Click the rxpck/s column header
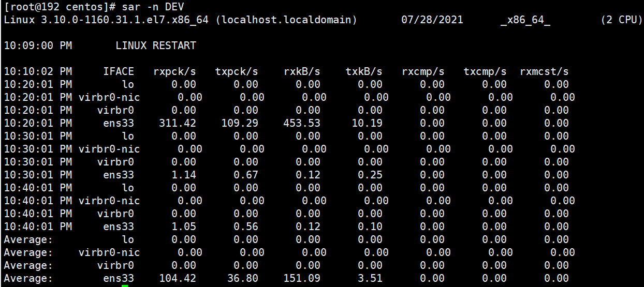 174,71
